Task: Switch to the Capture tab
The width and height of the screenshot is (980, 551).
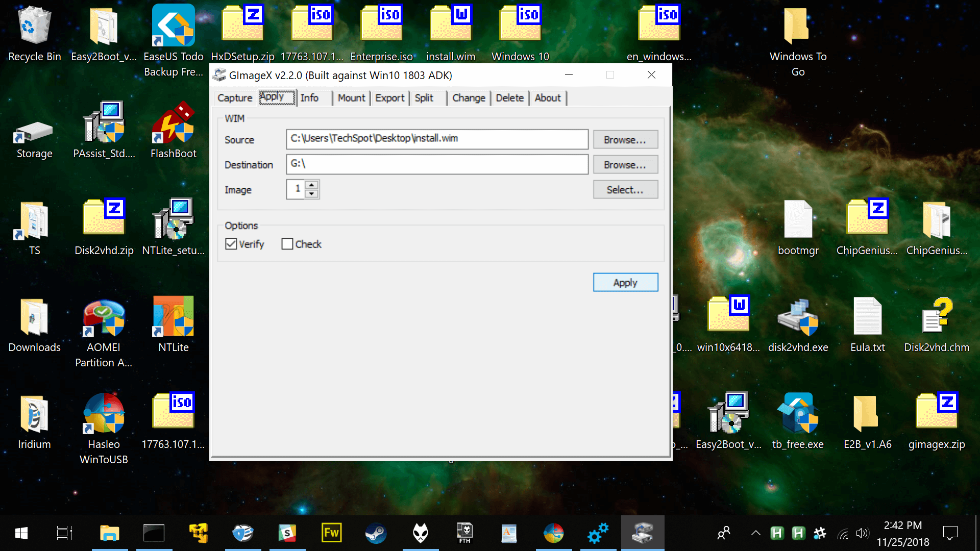Action: pyautogui.click(x=235, y=98)
